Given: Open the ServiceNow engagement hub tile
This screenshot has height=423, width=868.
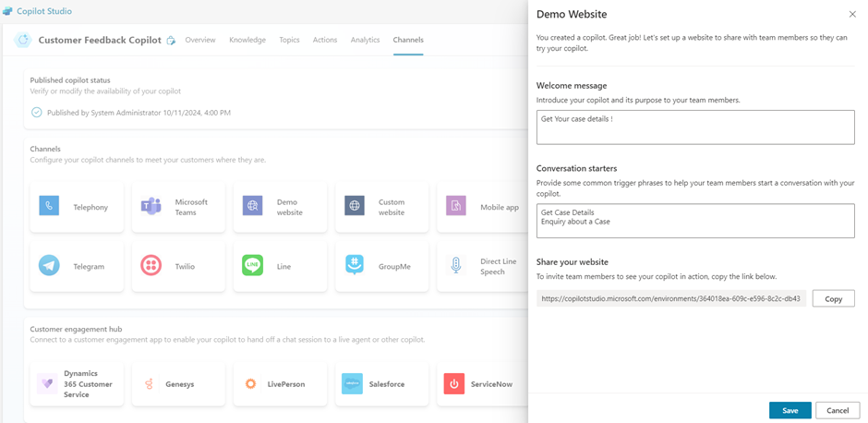Looking at the screenshot, I should pyautogui.click(x=482, y=383).
